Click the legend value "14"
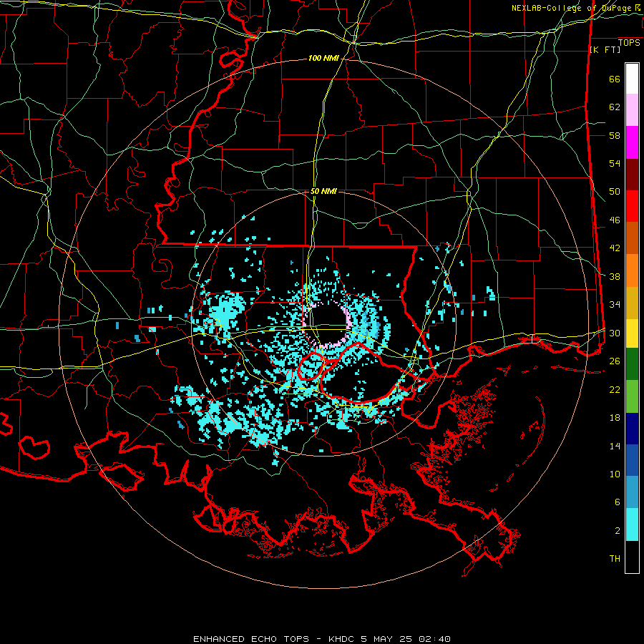The width and height of the screenshot is (644, 644). pyautogui.click(x=615, y=446)
